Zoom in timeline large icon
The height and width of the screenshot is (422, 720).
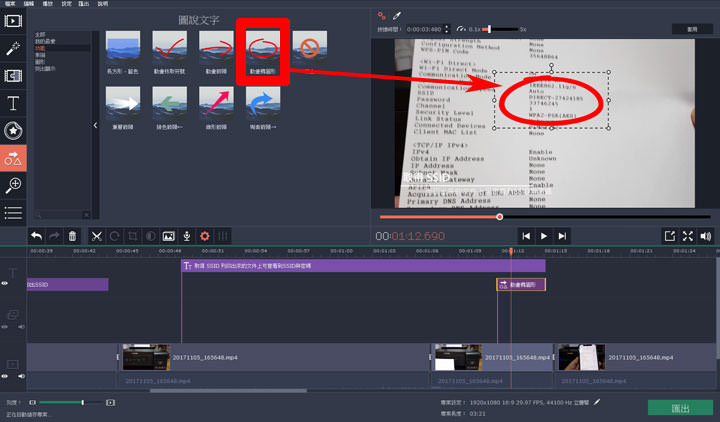(x=110, y=402)
